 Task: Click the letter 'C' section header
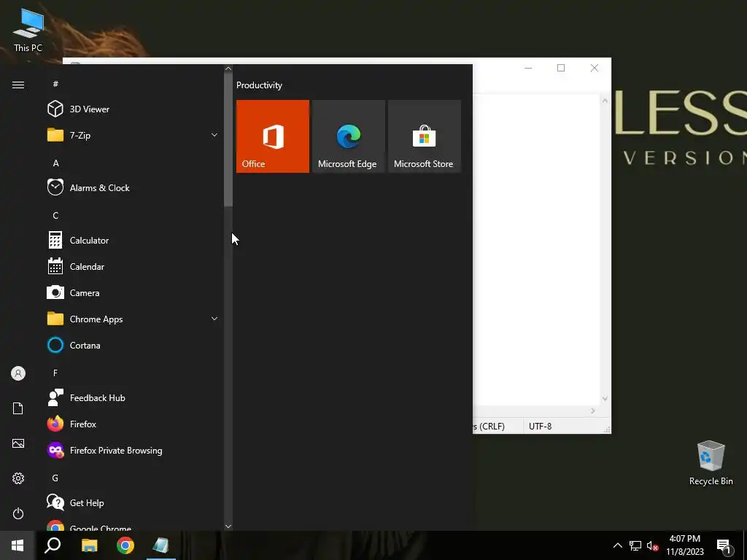[x=55, y=215]
